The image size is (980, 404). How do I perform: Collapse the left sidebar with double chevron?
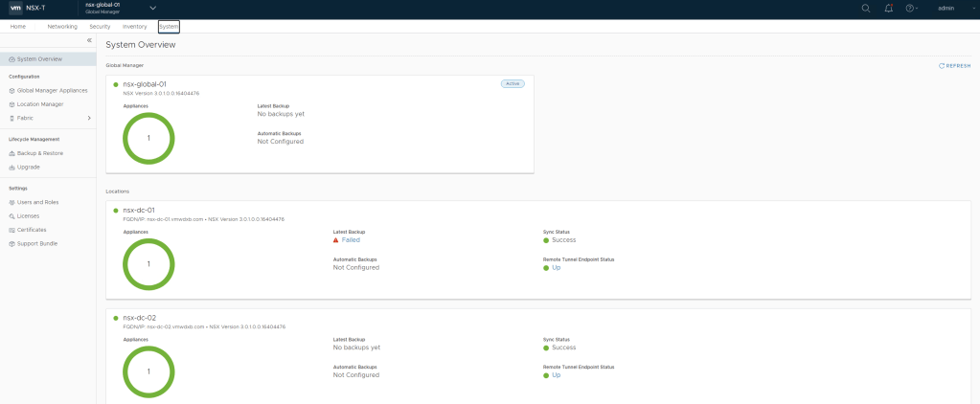click(89, 41)
